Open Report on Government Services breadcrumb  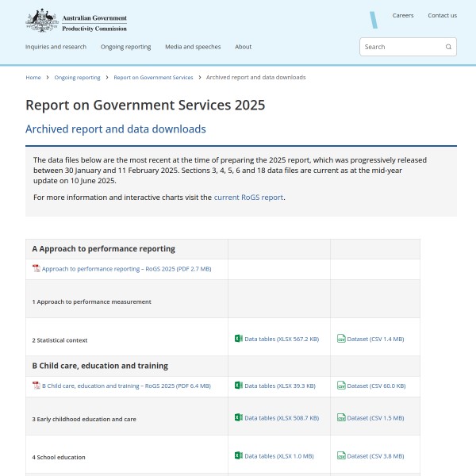click(x=153, y=78)
